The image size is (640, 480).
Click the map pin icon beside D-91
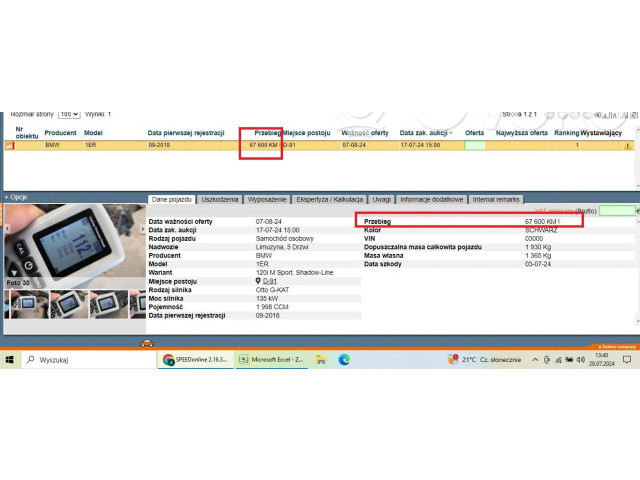[x=258, y=282]
